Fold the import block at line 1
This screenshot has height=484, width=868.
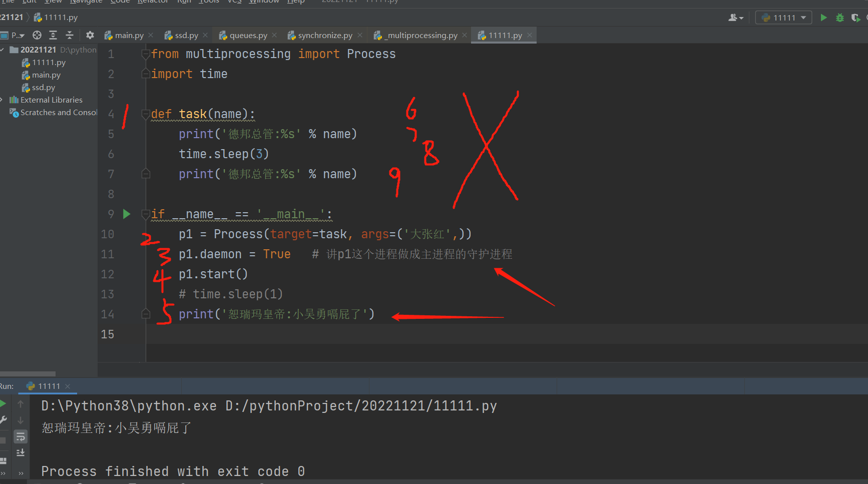[x=146, y=54]
